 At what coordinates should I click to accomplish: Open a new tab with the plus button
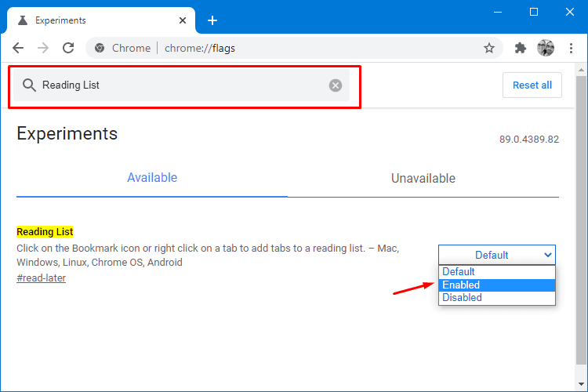(x=212, y=20)
